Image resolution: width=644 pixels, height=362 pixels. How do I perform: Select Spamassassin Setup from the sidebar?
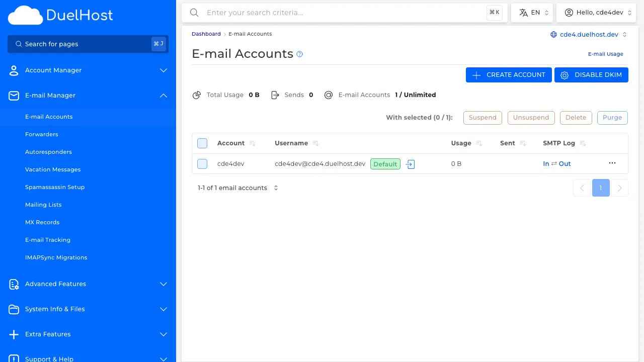[x=55, y=187]
